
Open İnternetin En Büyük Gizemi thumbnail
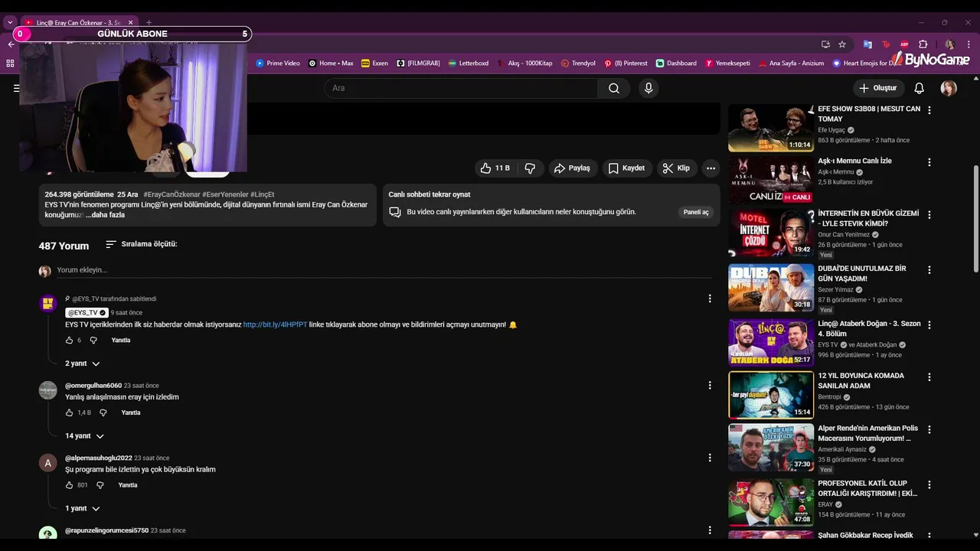click(x=771, y=233)
